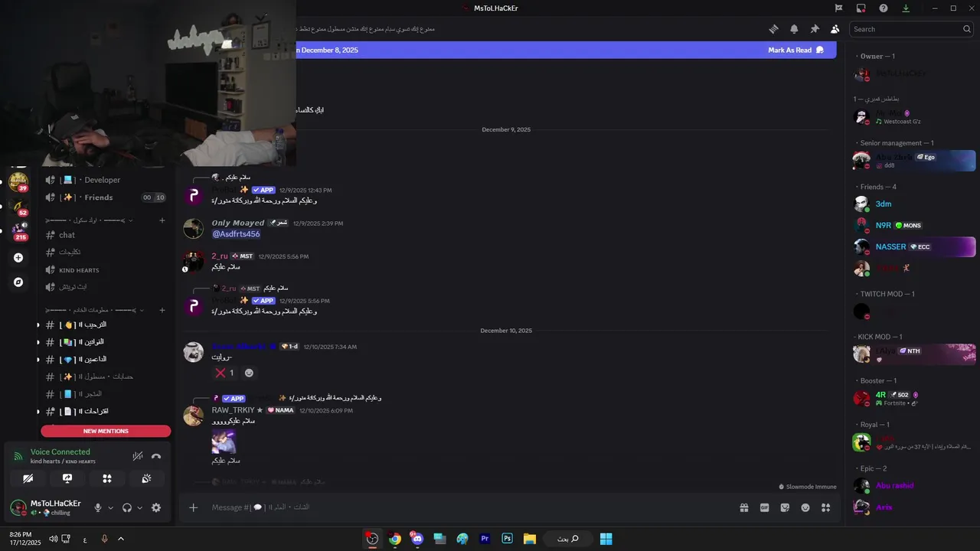Open Premiere Pro from the taskbar
This screenshot has width=980, height=551.
pyautogui.click(x=485, y=539)
